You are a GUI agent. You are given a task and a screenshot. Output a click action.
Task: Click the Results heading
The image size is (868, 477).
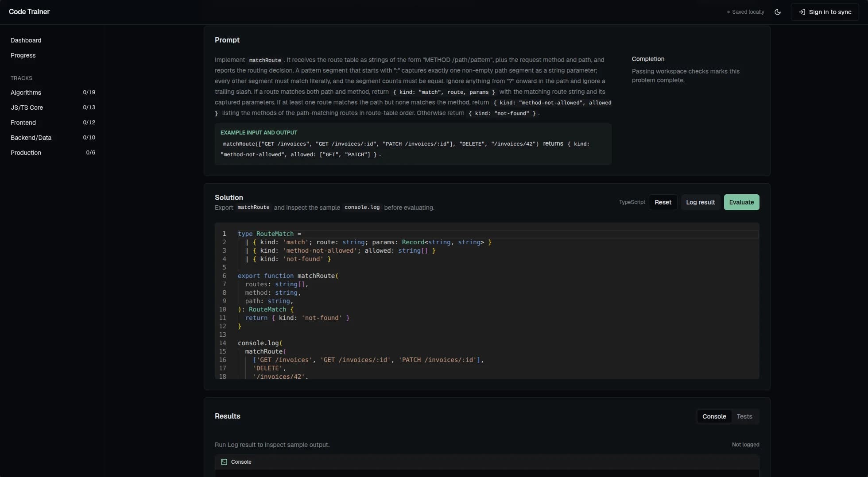[228, 416]
